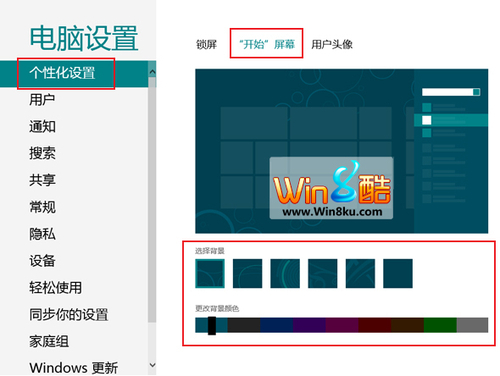Open 隐私 settings
The height and width of the screenshot is (376, 500).
42,234
